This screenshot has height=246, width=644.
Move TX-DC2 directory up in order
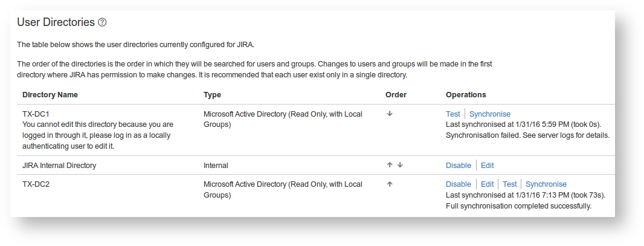(x=390, y=184)
